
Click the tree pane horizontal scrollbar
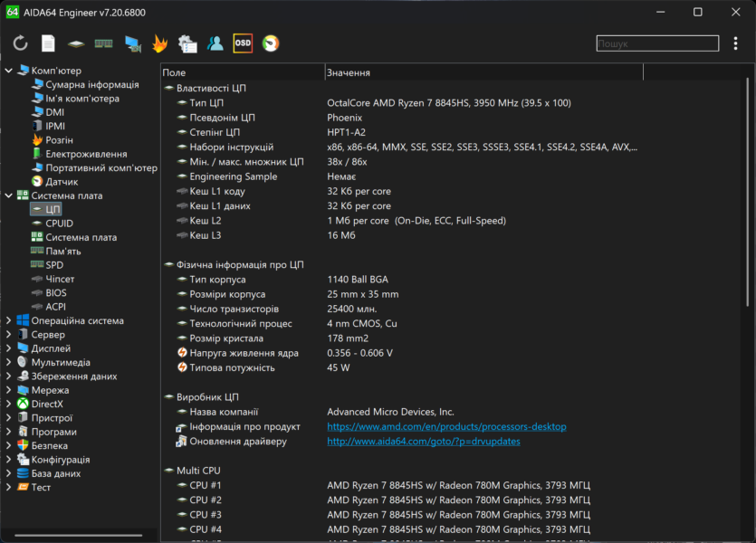pos(78,535)
